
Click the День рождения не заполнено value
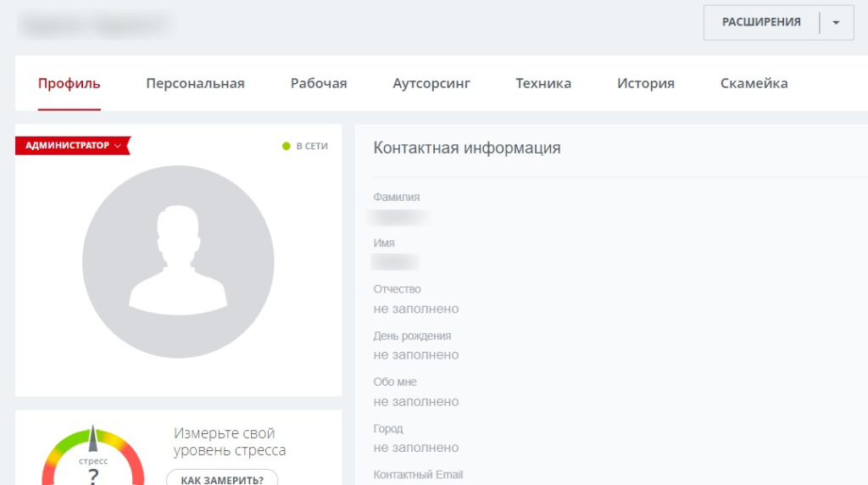coord(415,355)
